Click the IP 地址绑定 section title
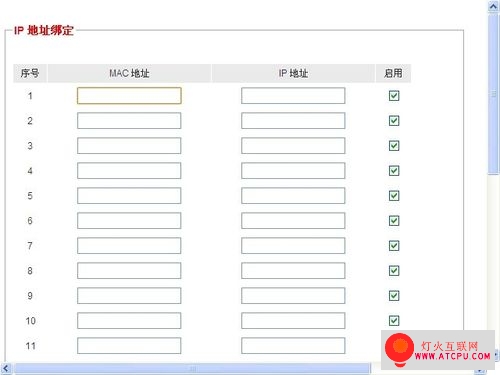Viewport: 500px width, 375px height. (x=44, y=30)
